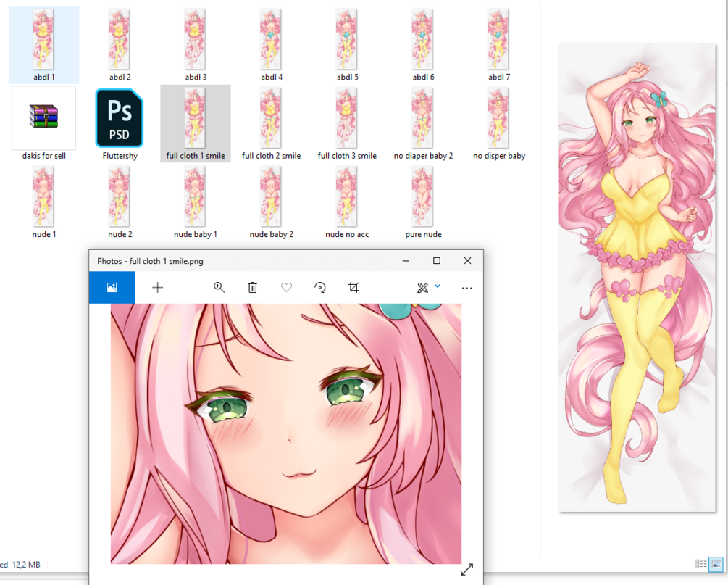
Task: Click the Explorer preview pane image
Action: click(637, 278)
